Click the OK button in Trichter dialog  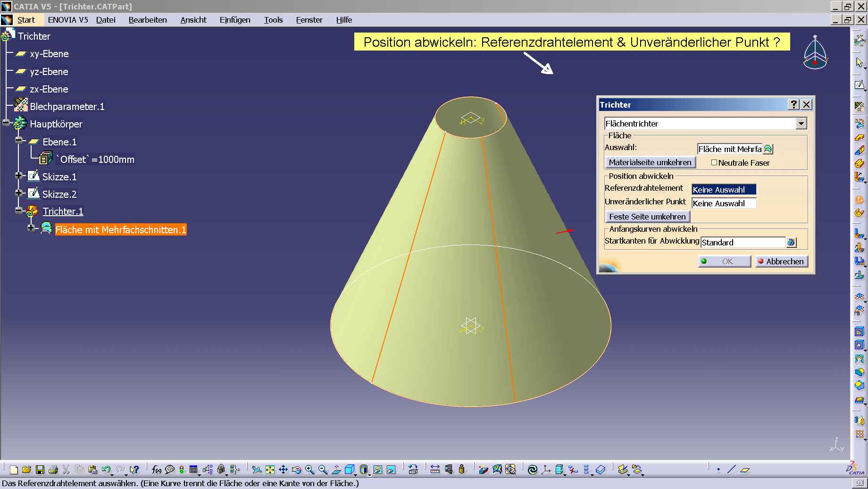point(725,261)
